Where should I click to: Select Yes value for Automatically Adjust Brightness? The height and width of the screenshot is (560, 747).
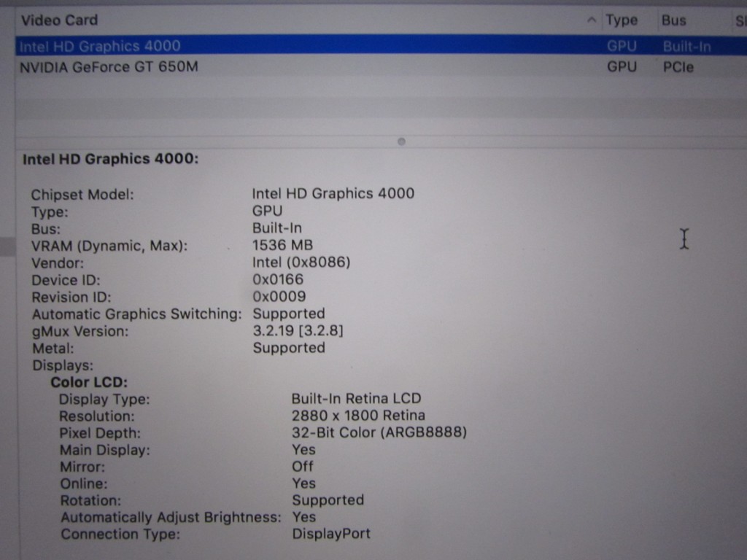(x=304, y=517)
